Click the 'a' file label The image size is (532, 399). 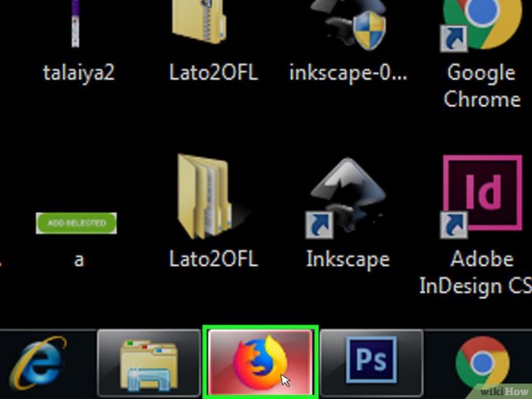tap(78, 260)
